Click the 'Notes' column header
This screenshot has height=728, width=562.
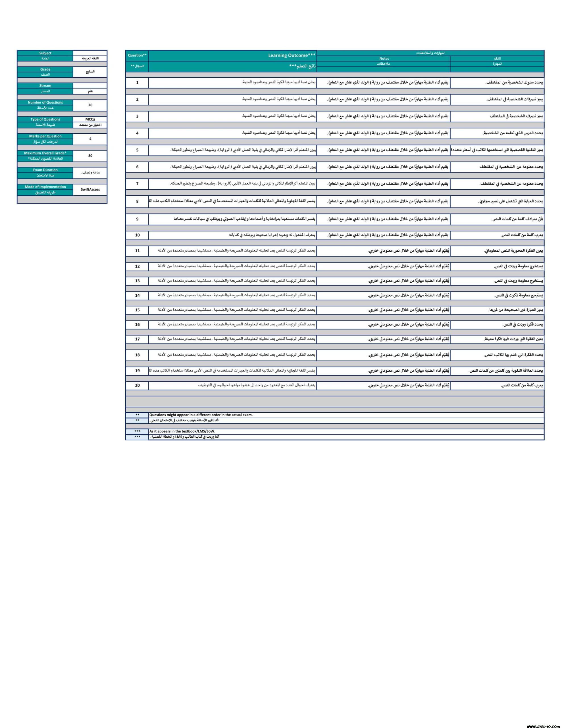pos(384,59)
